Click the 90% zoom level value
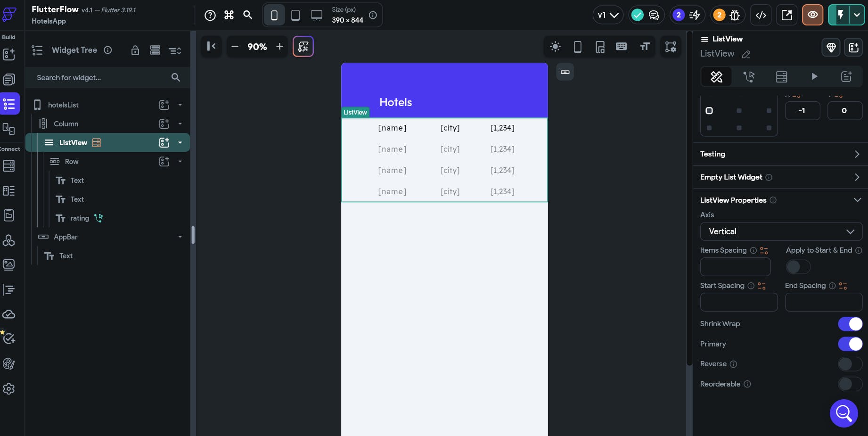This screenshot has width=868, height=436. point(257,47)
